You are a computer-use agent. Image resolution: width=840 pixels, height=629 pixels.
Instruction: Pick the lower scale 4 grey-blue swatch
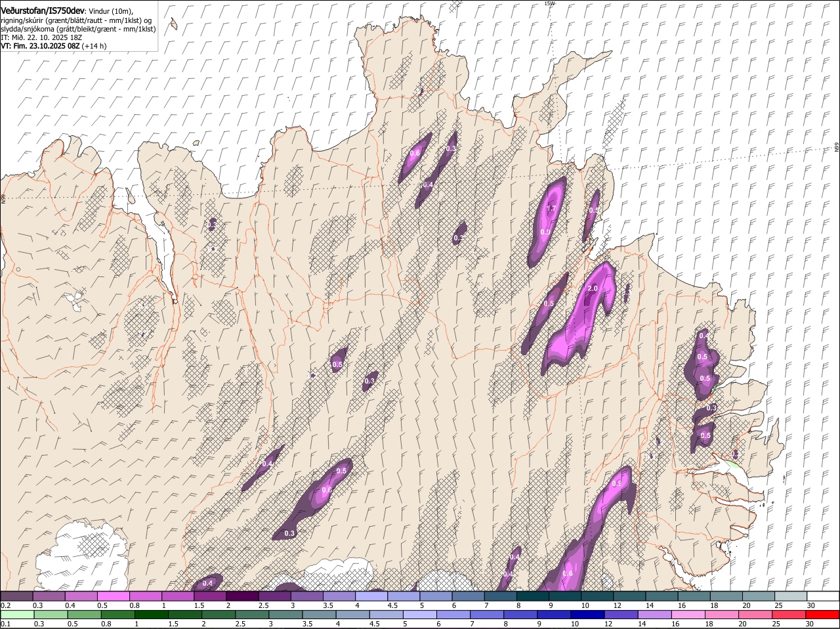[x=352, y=615]
